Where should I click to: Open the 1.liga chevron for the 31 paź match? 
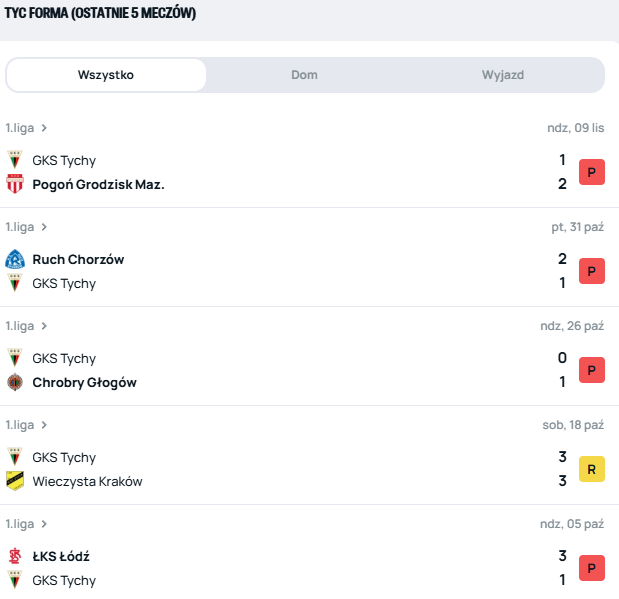click(44, 227)
